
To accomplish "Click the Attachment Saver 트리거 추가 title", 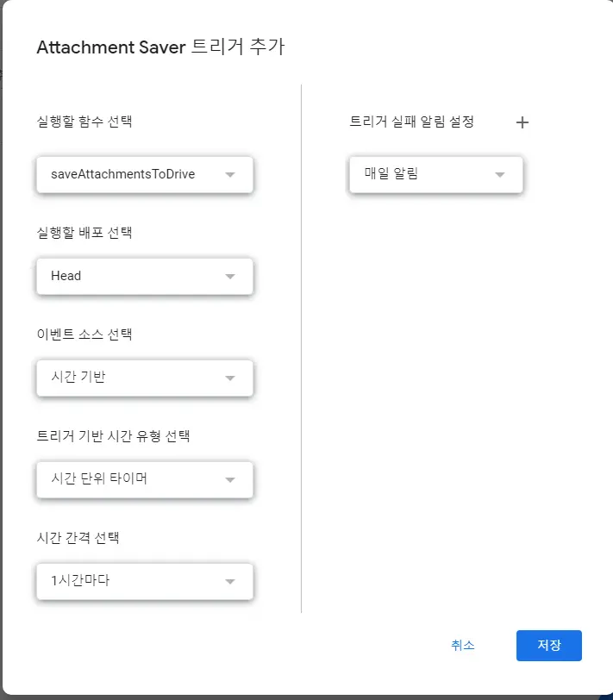I will (x=160, y=47).
